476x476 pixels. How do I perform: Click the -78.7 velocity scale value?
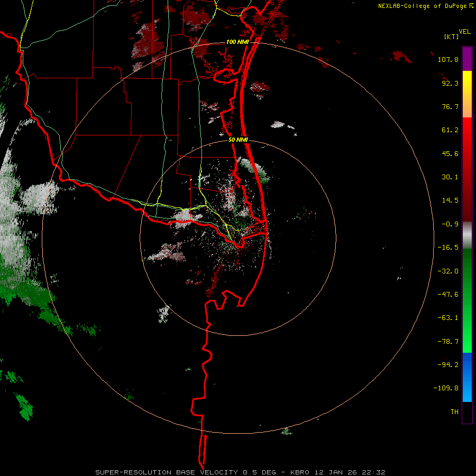[448, 342]
